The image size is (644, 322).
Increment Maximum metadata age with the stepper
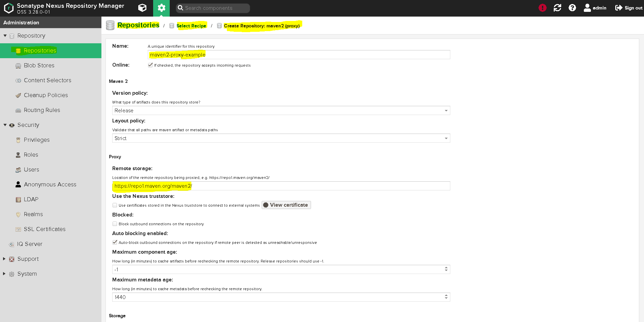447,295
